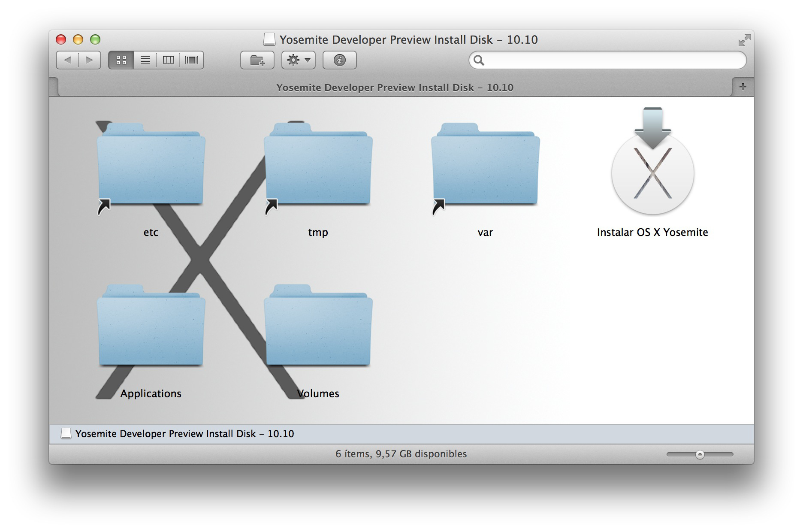Open the gear Action menu
The image size is (803, 532).
point(299,60)
